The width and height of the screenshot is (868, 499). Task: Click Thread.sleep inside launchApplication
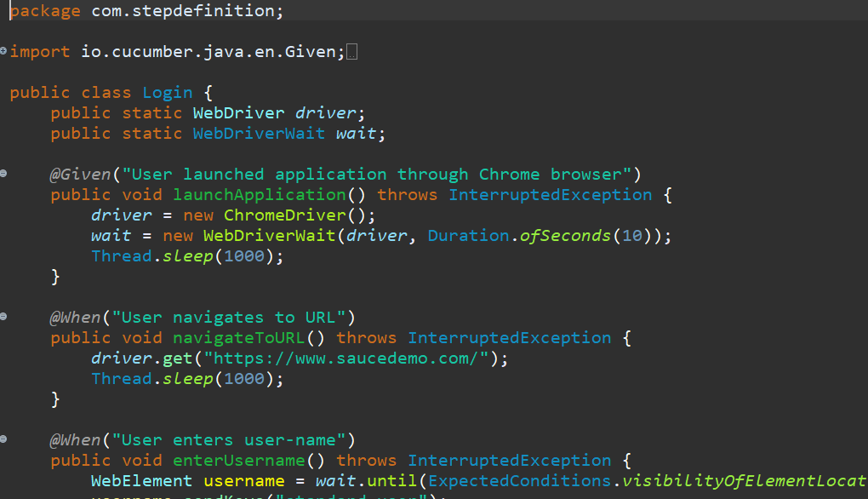tap(152, 256)
